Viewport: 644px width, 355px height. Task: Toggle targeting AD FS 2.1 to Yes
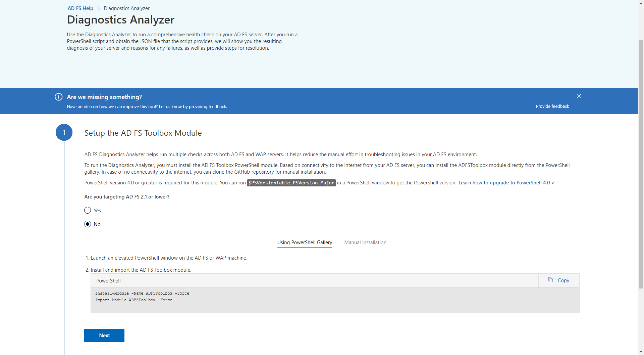click(87, 210)
